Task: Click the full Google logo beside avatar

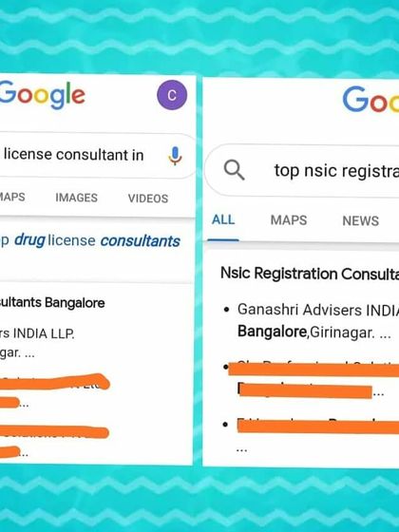Action: point(43,95)
